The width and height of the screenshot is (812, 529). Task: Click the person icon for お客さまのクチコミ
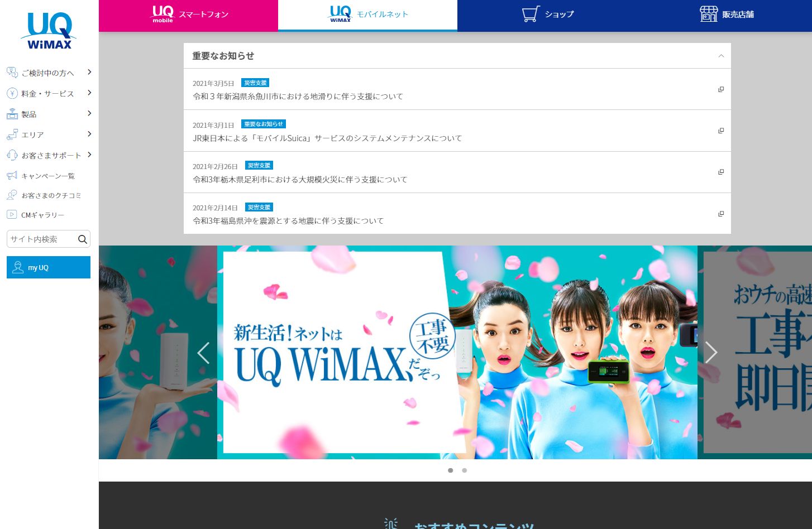(x=12, y=195)
